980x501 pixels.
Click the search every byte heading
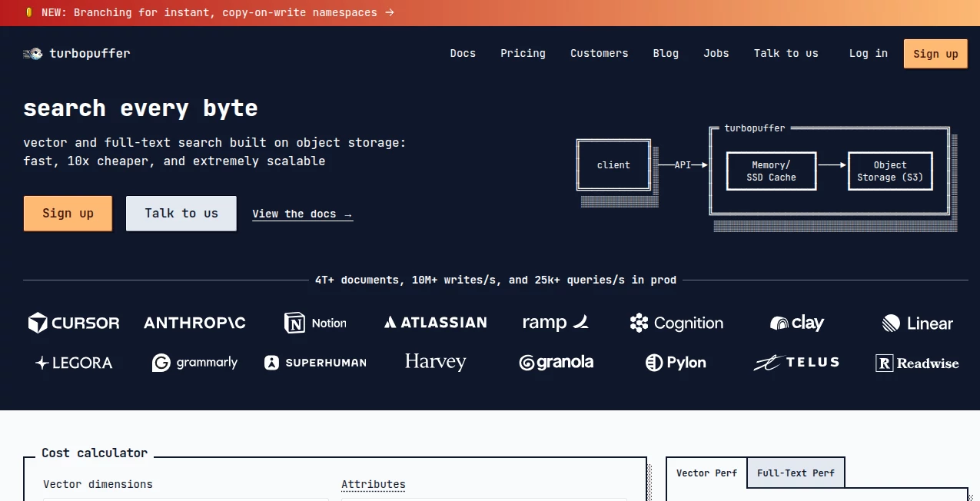pyautogui.click(x=141, y=108)
